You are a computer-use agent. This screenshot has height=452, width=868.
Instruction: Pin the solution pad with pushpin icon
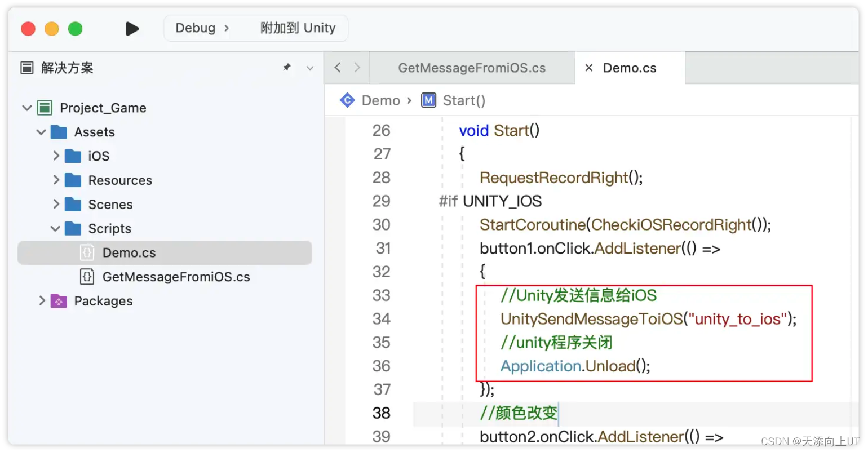(x=287, y=68)
